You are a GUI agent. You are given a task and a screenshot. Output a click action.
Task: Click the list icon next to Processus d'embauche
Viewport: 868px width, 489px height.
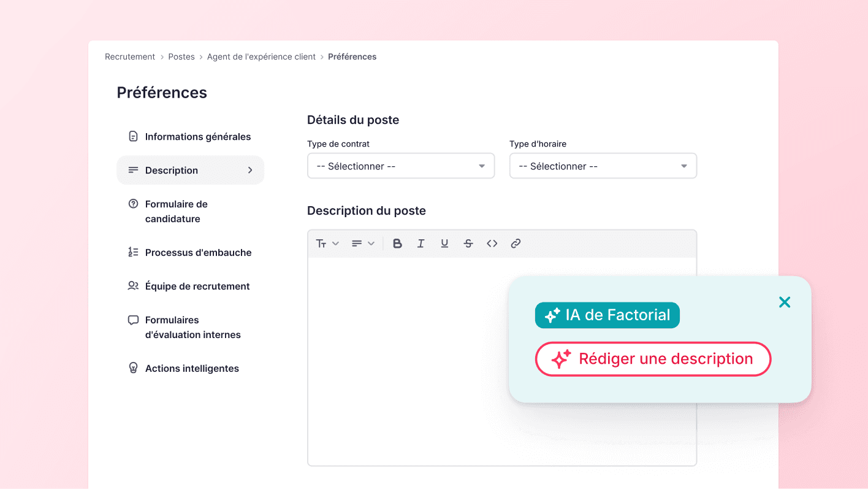click(x=132, y=252)
